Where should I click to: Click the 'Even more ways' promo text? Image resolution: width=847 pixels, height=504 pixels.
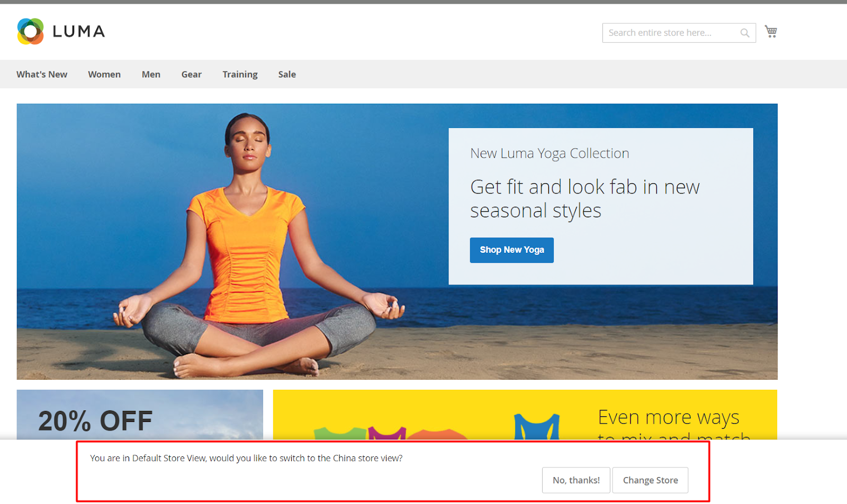click(x=669, y=417)
